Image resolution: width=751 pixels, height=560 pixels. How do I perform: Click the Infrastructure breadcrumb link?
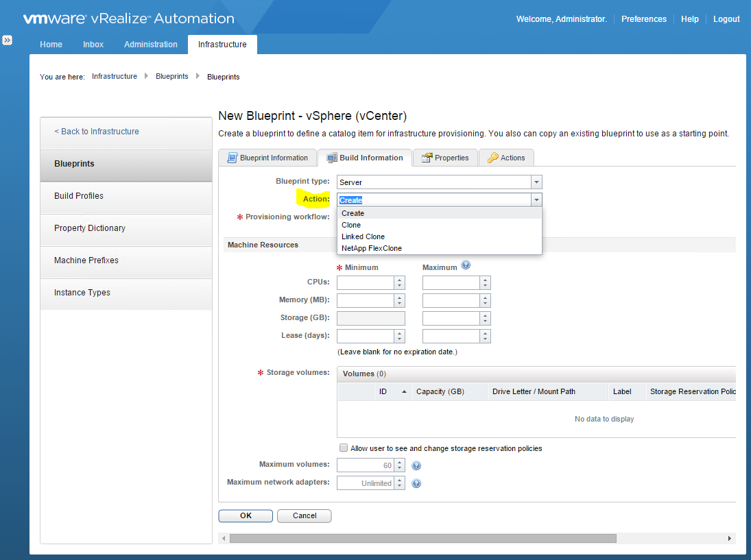115,76
